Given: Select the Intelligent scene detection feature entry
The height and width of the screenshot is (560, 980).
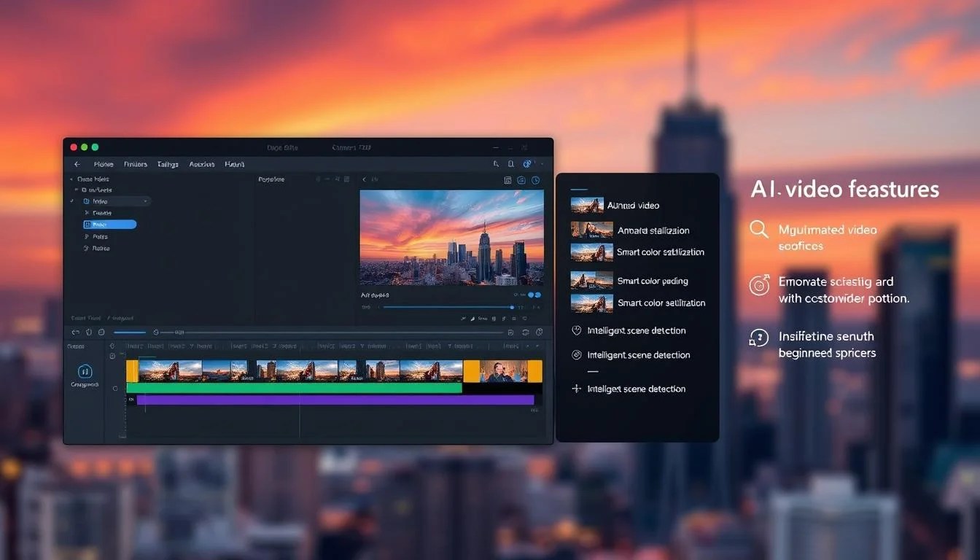Looking at the screenshot, I should (637, 330).
